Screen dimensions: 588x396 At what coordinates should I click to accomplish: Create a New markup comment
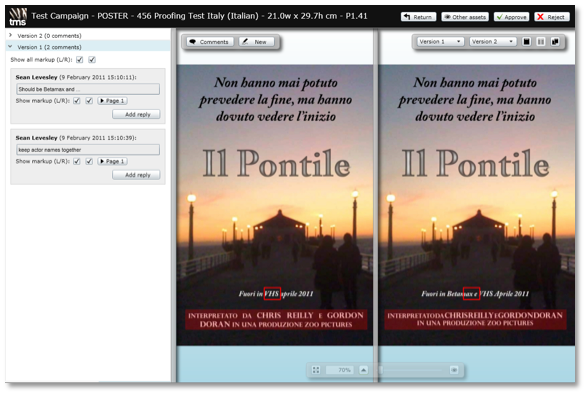pos(256,42)
